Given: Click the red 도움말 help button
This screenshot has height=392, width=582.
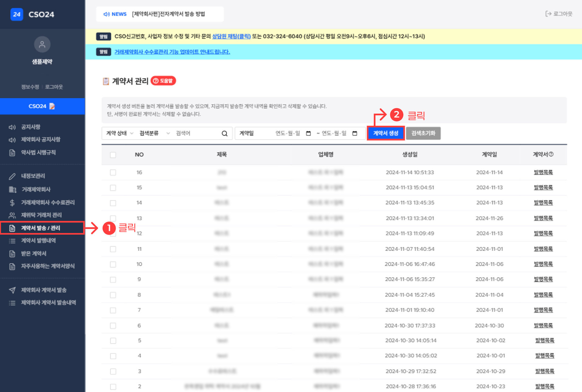Looking at the screenshot, I should tap(163, 81).
